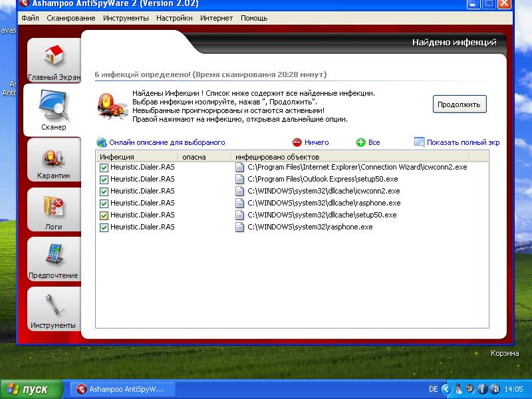The height and width of the screenshot is (399, 532).
Task: Click file icon for dllcache\rasphone.exe
Action: click(x=240, y=203)
